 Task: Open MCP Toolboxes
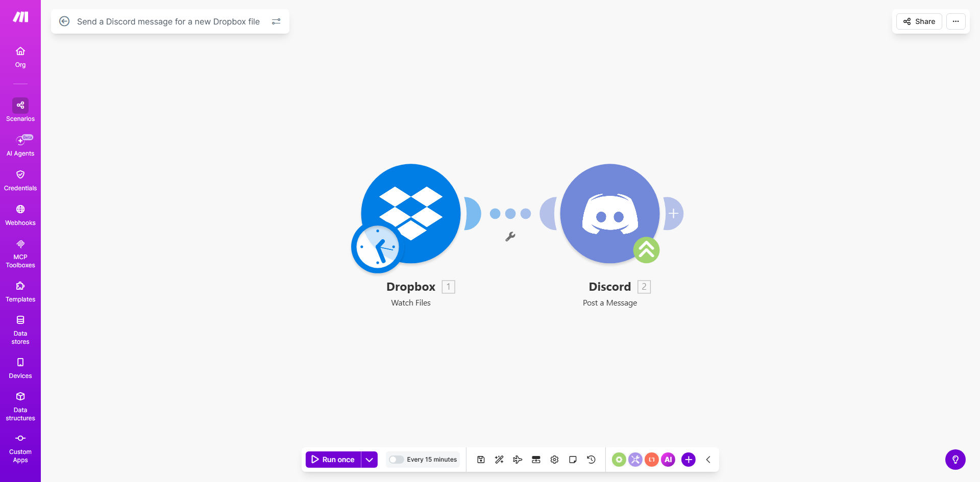(20, 253)
